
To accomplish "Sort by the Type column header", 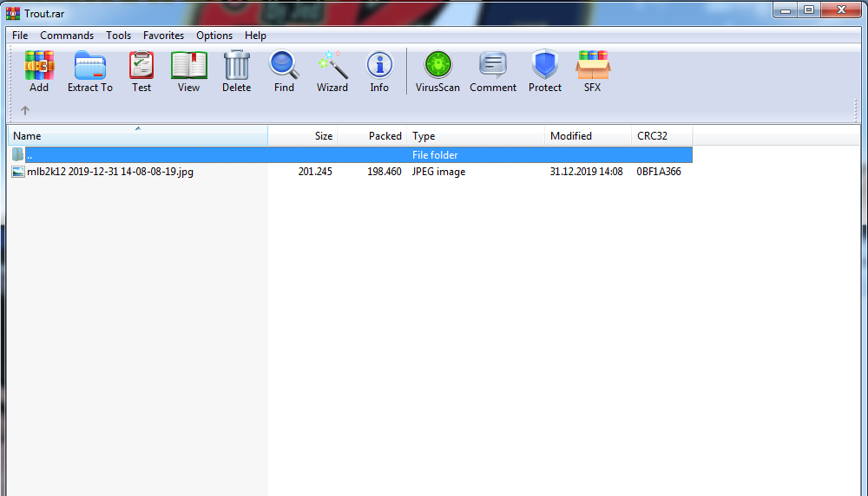I will point(476,136).
